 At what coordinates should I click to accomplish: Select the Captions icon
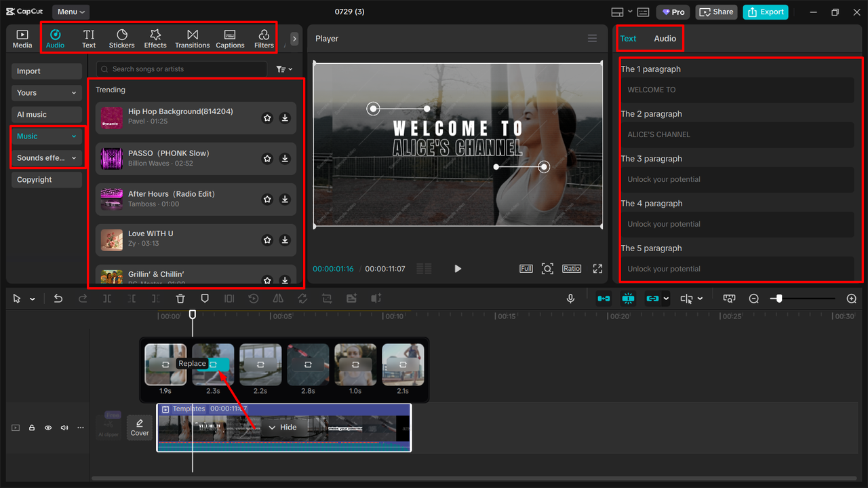click(x=230, y=37)
